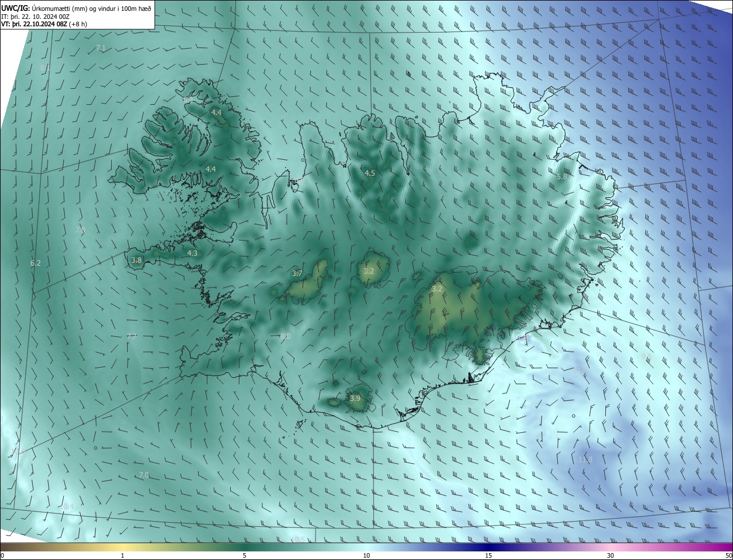Click the color scale label 50
Screen dimensions: 733x560
coord(728,556)
